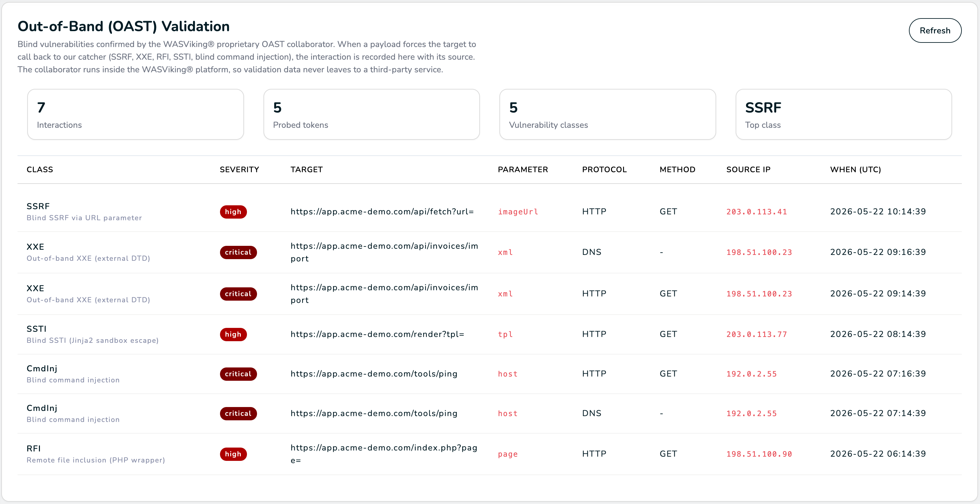Select the Probed tokens stat card
Screen dimensions: 980x504
pos(371,114)
